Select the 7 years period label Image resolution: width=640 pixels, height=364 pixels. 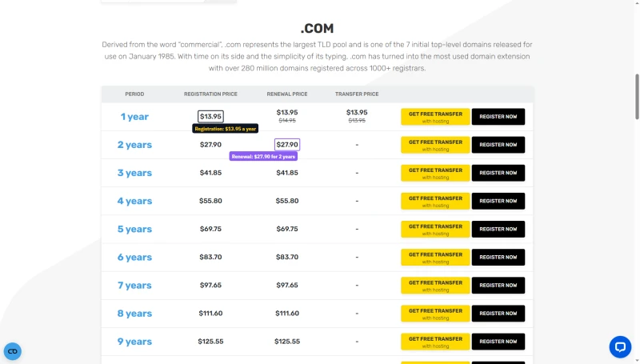click(x=134, y=286)
